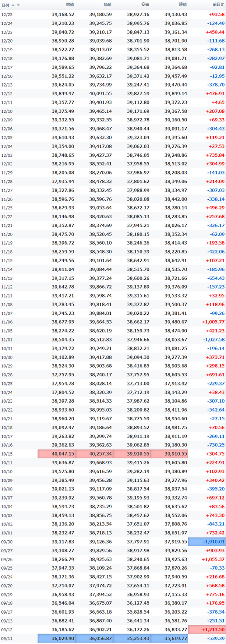This screenshot has width=226, height=644.
Task: Click the red highlighted +1,213.50 cell
Action: 207,630
